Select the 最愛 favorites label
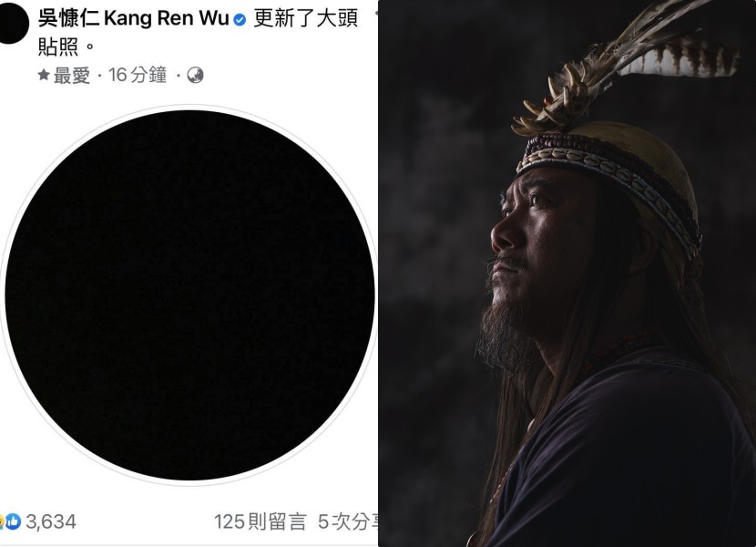756x547 pixels. tap(71, 76)
